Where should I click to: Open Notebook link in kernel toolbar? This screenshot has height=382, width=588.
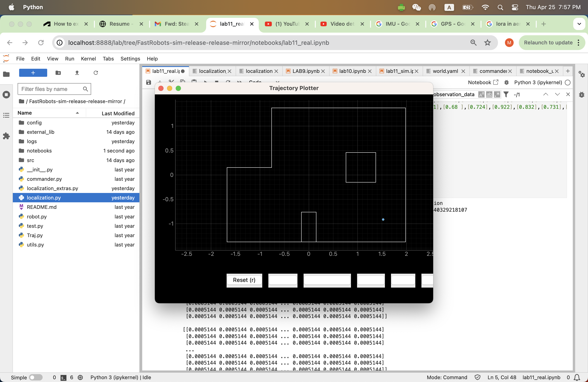479,82
